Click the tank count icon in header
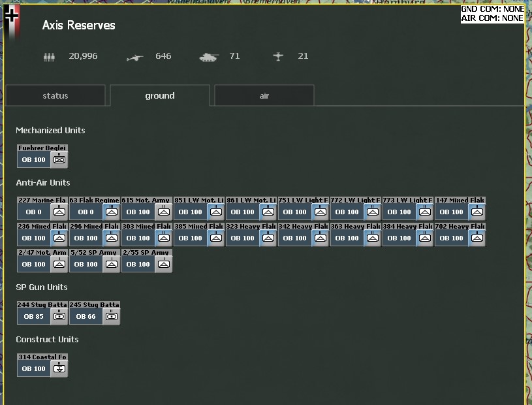 click(x=209, y=57)
